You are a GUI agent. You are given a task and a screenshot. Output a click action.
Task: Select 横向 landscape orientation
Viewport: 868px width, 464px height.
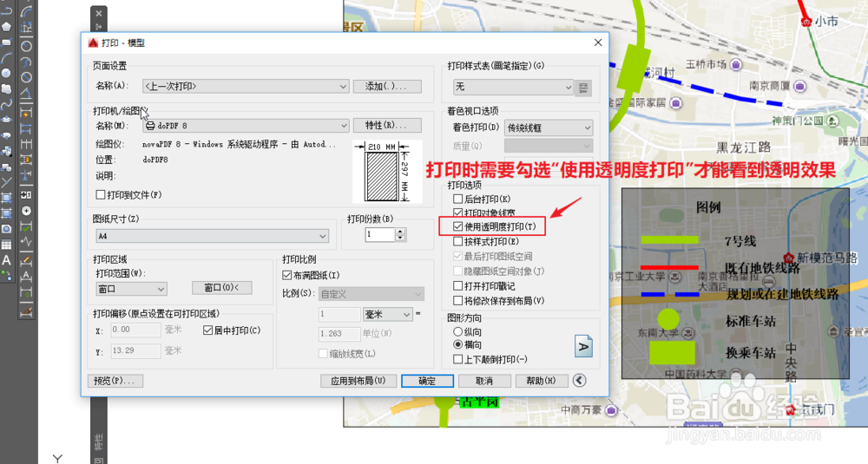[457, 344]
